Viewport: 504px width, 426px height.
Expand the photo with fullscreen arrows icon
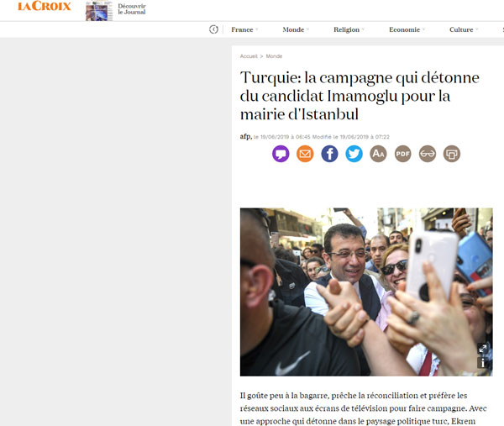tap(482, 349)
